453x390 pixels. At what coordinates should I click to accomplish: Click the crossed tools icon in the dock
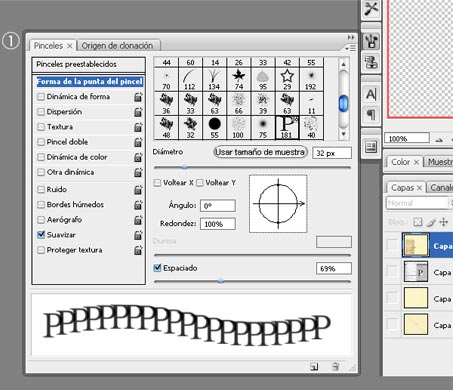coord(371,9)
